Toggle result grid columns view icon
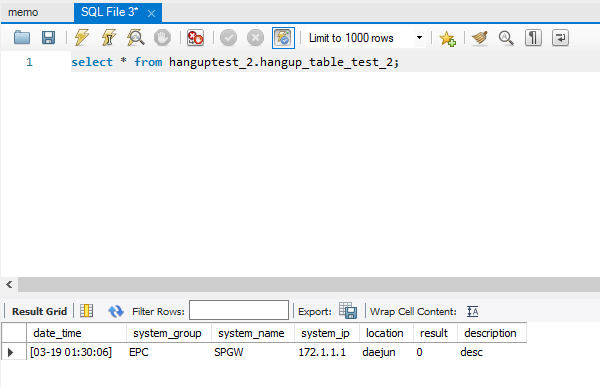Screen dimensions: 600x387 point(86,311)
